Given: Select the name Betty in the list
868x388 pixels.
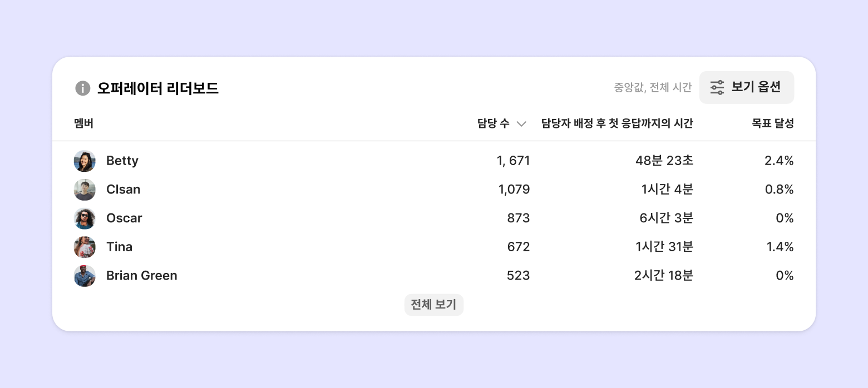Looking at the screenshot, I should coord(122,161).
